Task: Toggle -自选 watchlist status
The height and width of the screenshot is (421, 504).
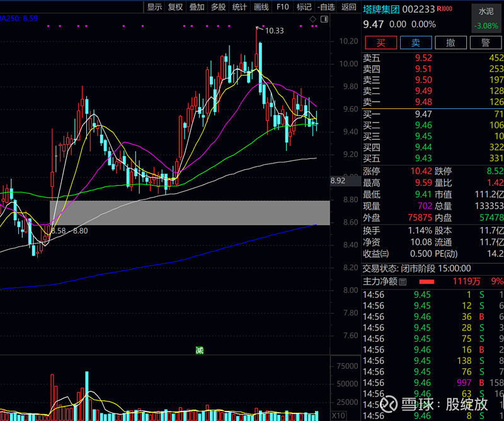Action: click(326, 7)
